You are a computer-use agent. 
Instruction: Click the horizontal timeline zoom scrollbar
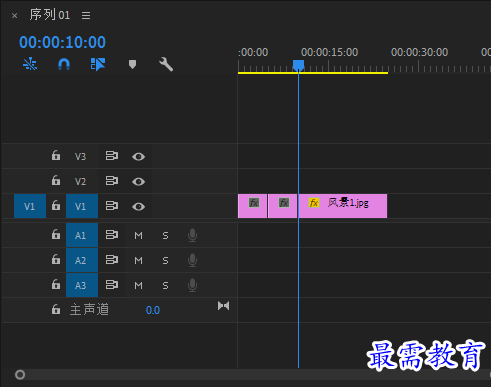(253, 375)
